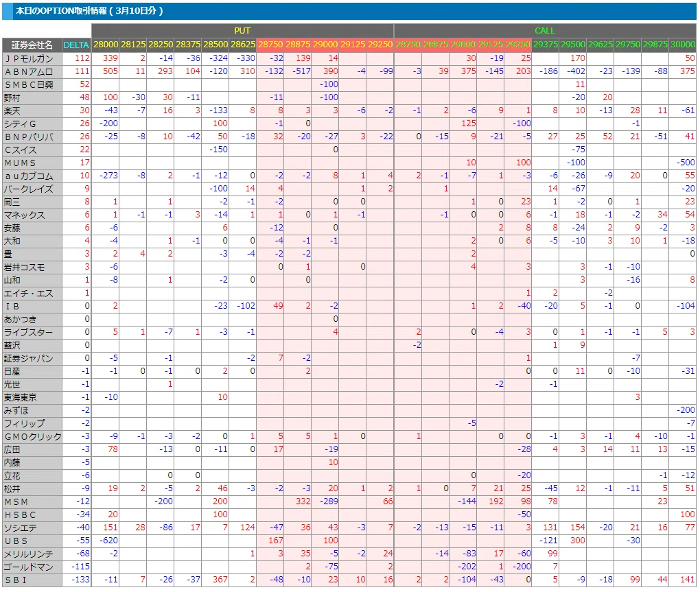Click the title 本日のOPTION取引情報 (3月10日分)

[x=89, y=11]
